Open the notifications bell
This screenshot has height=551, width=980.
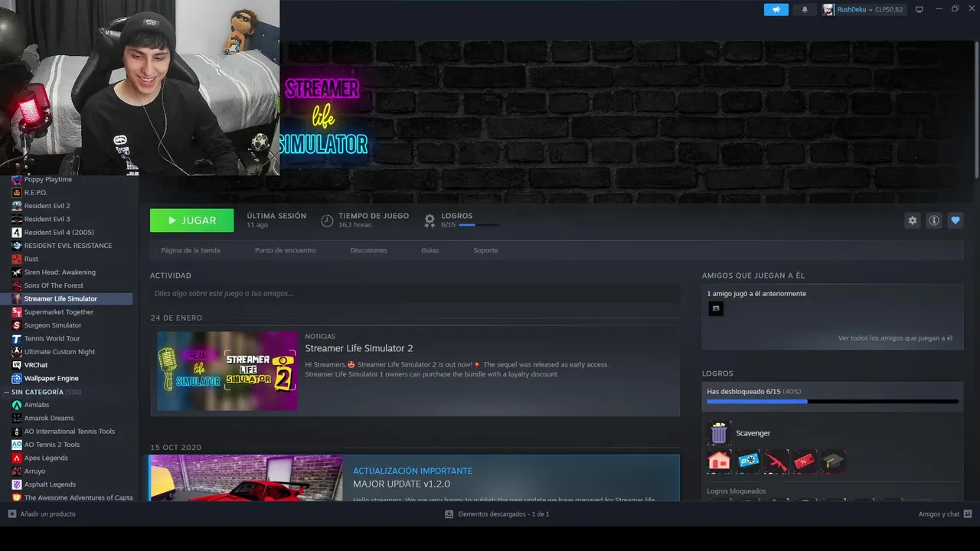[805, 10]
